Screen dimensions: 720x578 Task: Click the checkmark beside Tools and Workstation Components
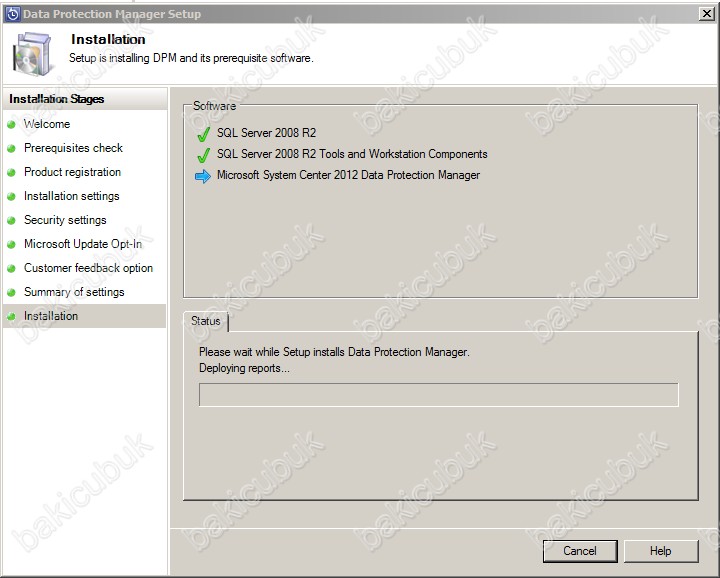click(x=203, y=155)
